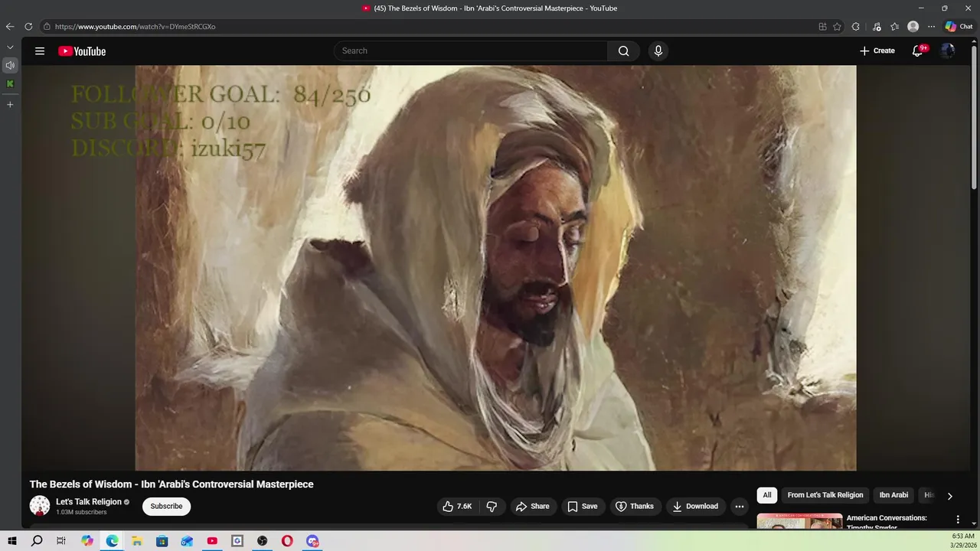The height and width of the screenshot is (551, 980).
Task: Open the Windows Start menu
Action: coord(11,541)
